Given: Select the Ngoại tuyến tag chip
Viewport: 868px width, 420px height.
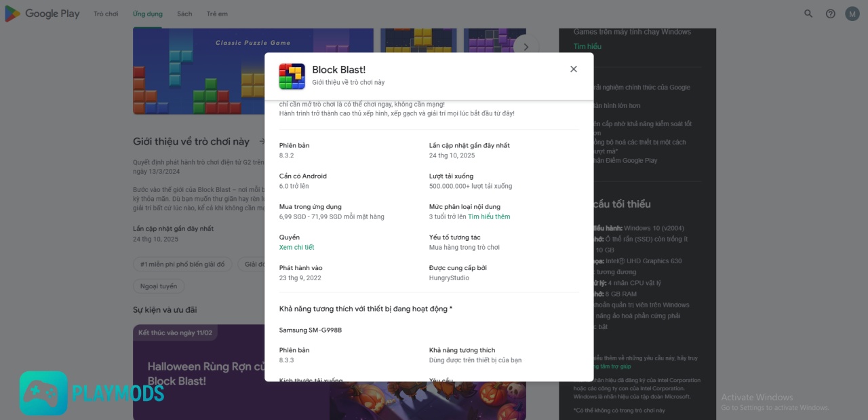Looking at the screenshot, I should click(158, 286).
